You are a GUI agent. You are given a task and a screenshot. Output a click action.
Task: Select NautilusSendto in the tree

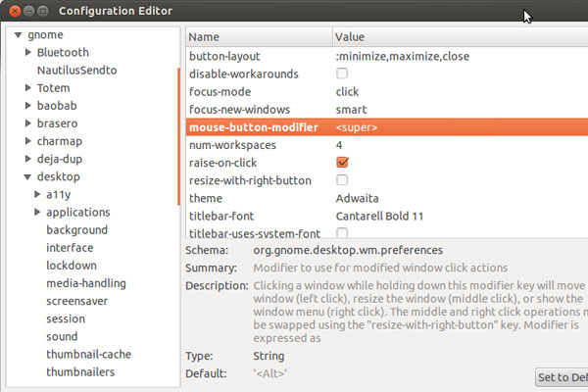pyautogui.click(x=76, y=71)
